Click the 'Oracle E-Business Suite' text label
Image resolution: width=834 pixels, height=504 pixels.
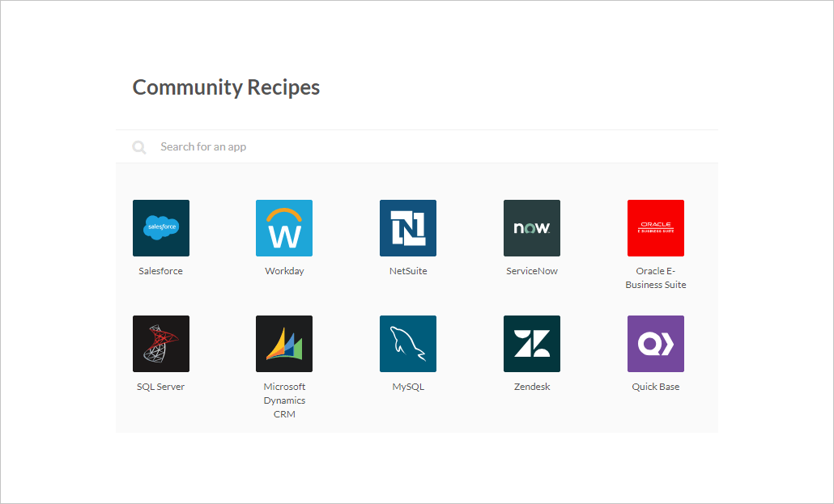[656, 278]
